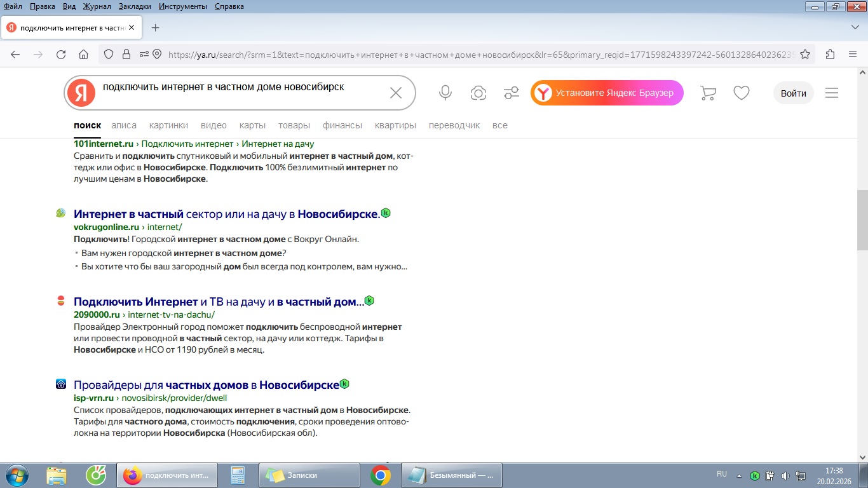Open result 'Подключить Интернет и ТВ на дачу'
The width and height of the screenshot is (868, 488).
pos(219,301)
